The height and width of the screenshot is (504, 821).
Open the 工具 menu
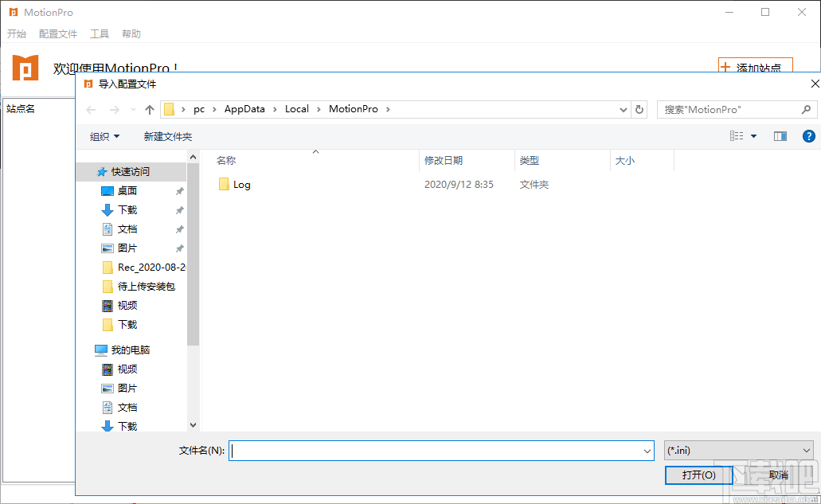[x=100, y=33]
